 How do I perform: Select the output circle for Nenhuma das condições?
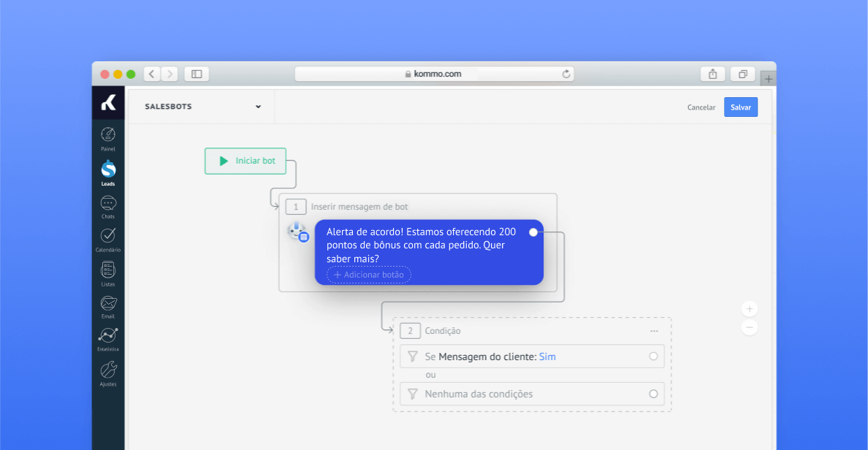[x=653, y=394]
